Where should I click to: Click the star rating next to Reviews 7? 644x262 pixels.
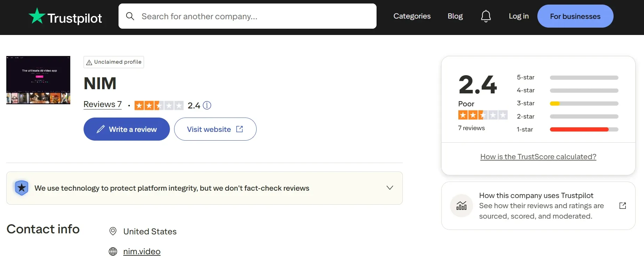[x=159, y=105]
